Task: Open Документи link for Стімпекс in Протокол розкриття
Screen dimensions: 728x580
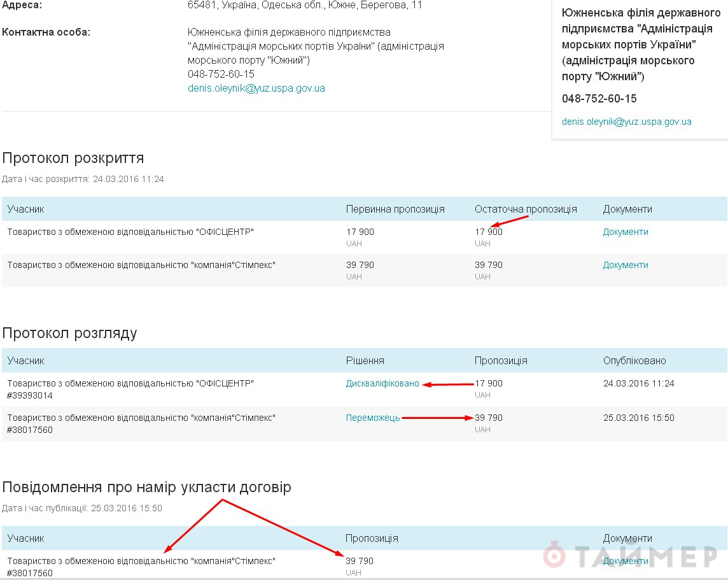Action: click(x=626, y=265)
